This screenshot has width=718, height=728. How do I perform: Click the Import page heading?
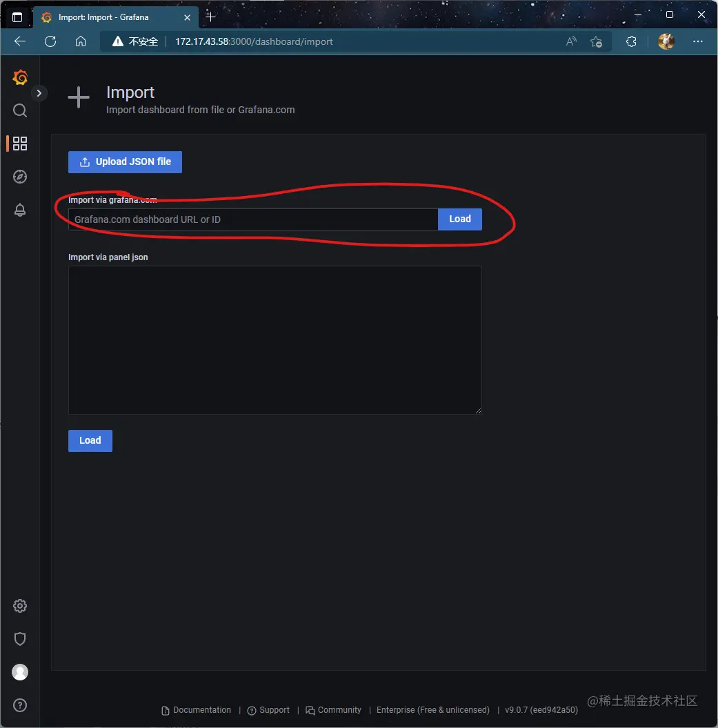130,92
